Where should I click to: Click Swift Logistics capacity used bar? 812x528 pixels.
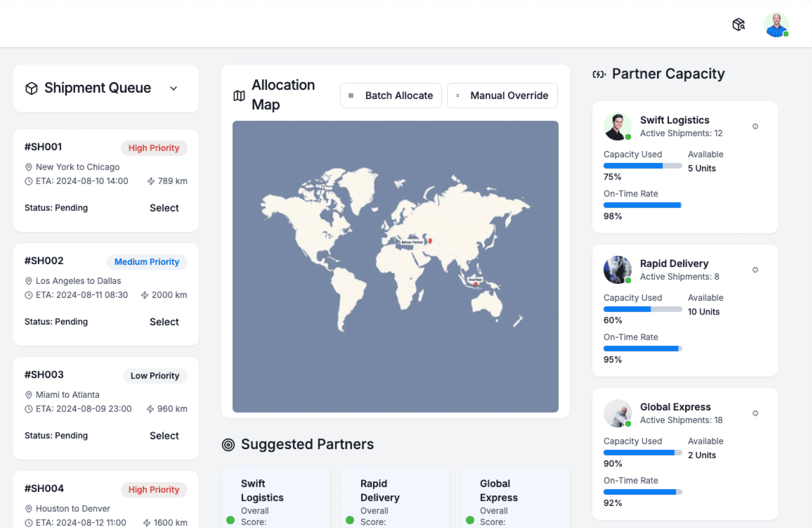pyautogui.click(x=642, y=166)
